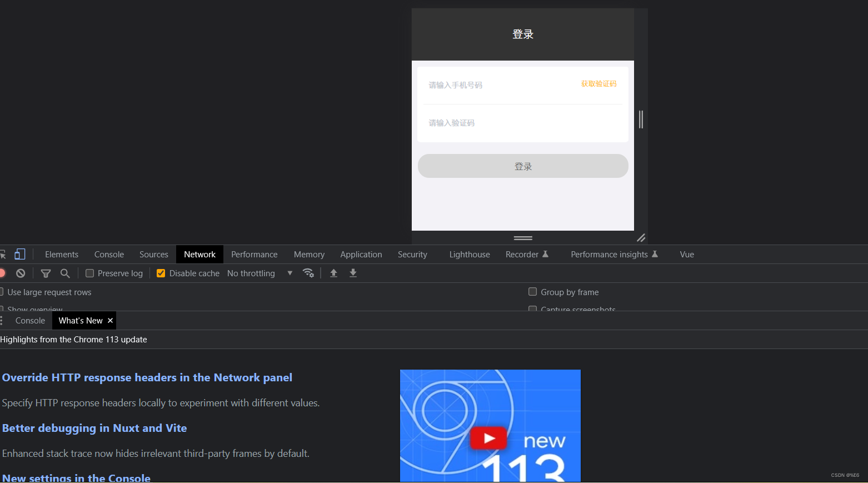The image size is (868, 483).
Task: Play the Chrome 113 YouTube video
Action: point(488,438)
